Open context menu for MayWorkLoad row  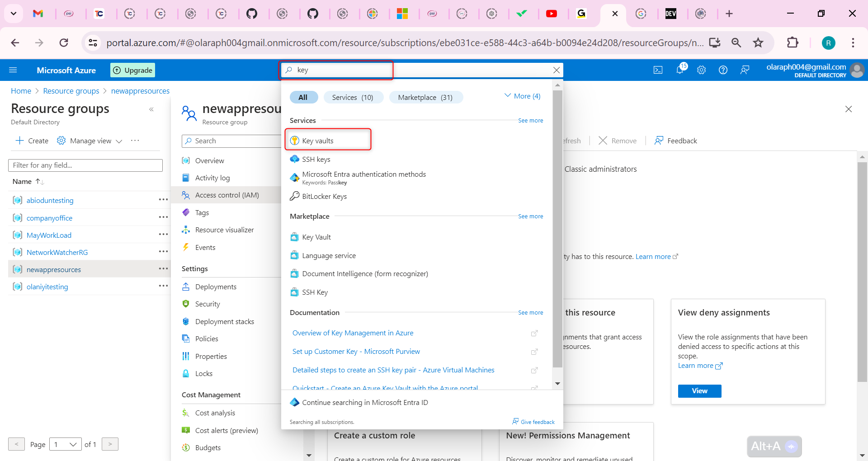coord(163,235)
